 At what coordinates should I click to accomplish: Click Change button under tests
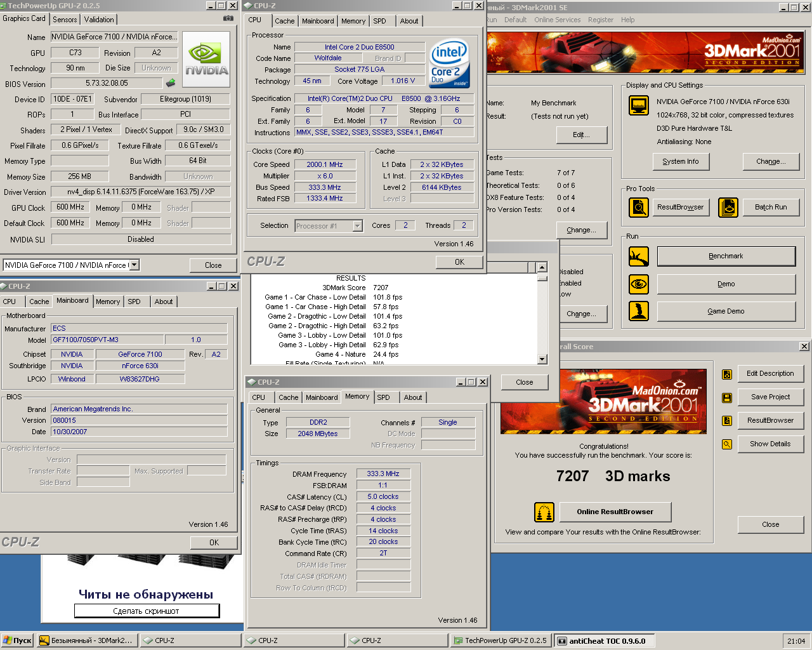tap(582, 230)
